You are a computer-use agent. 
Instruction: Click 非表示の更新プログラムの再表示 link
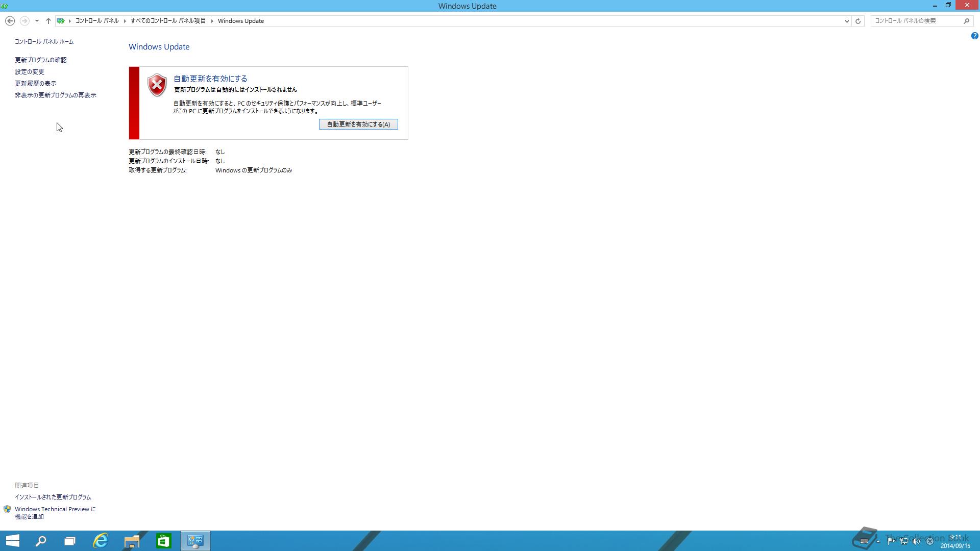pos(55,95)
